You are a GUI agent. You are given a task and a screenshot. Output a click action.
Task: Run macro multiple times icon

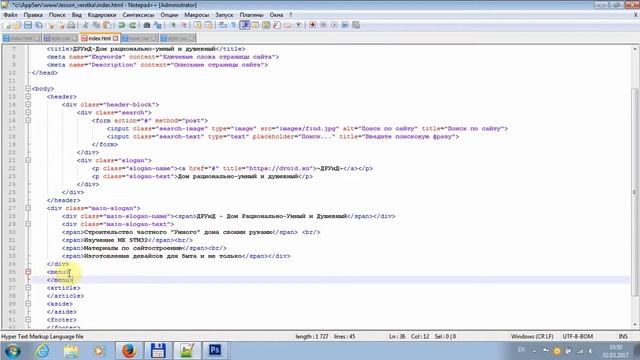coord(345,25)
